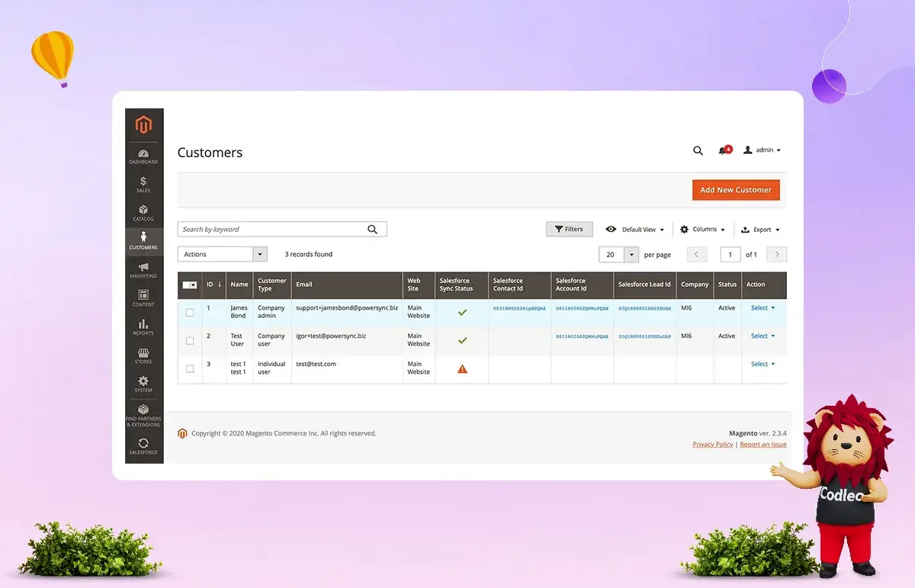Tick the checkbox for Test User row
The width and height of the screenshot is (915, 588).
(x=190, y=341)
